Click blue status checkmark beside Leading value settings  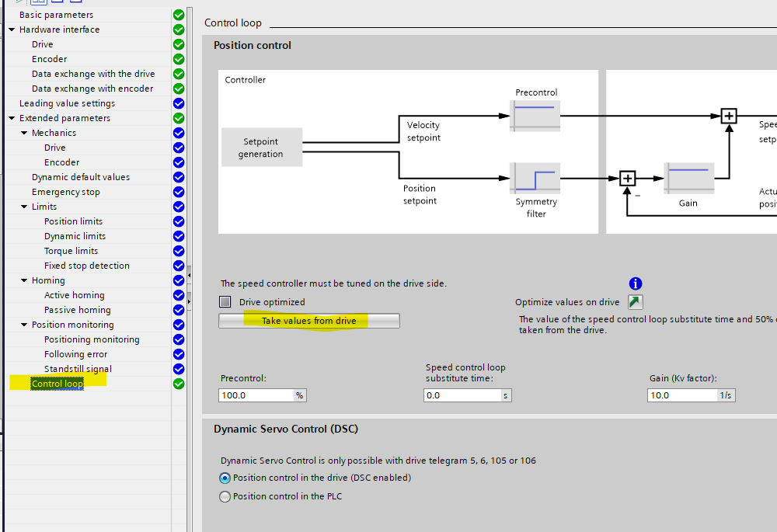coord(179,103)
